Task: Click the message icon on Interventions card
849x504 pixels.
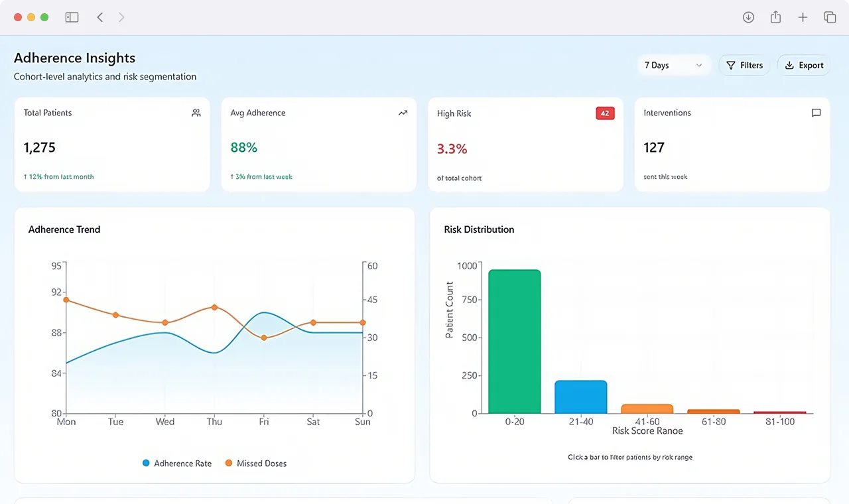Action: 816,113
